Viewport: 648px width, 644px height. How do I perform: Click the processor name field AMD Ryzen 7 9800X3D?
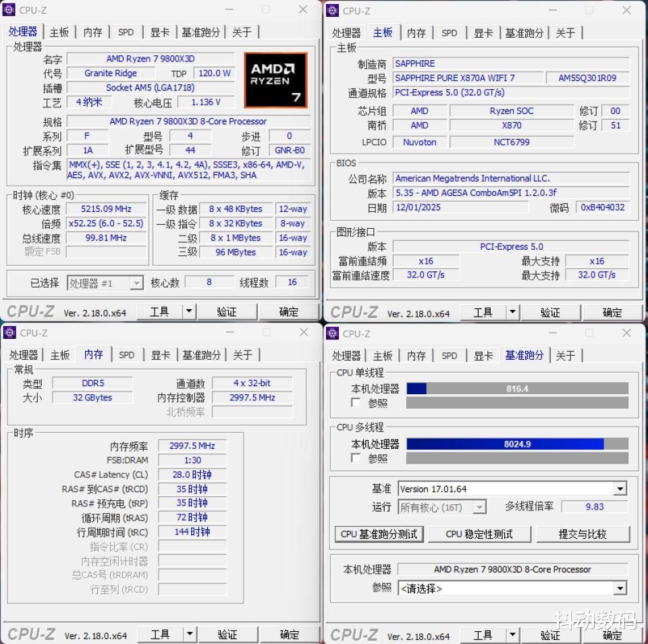151,59
